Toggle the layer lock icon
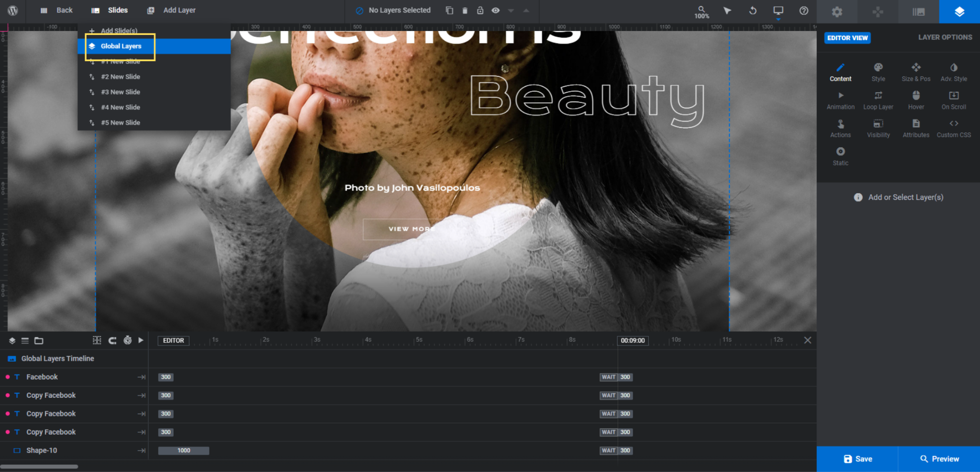Screen dimensions: 980x472 click(x=480, y=10)
